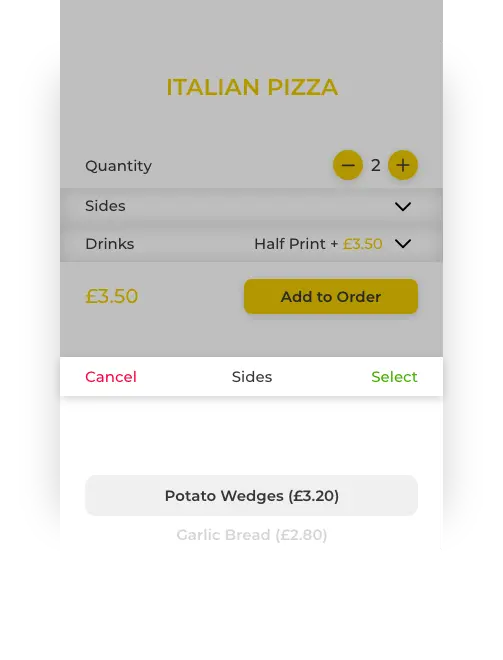Click the £3.50 total price
Viewport: 503px width, 660px height.
[112, 296]
